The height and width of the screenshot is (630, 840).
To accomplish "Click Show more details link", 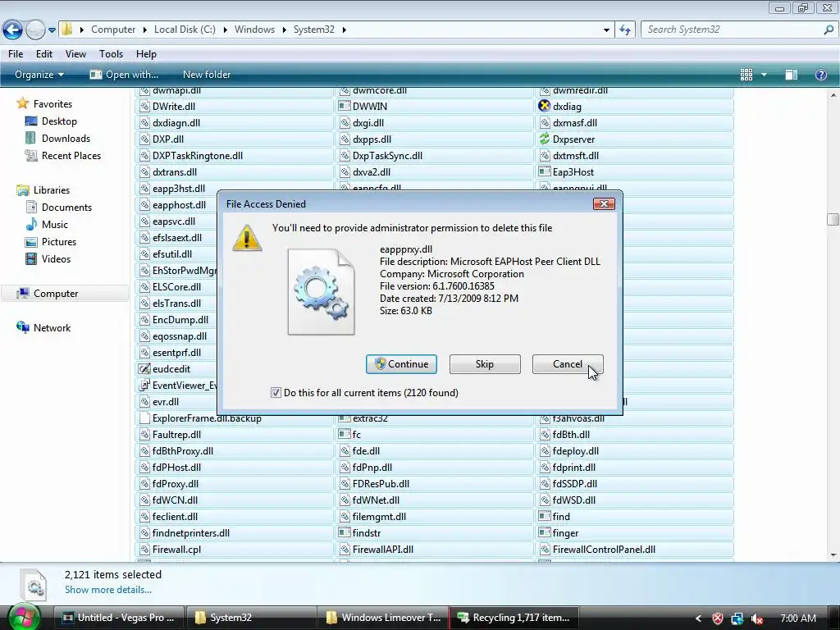I will click(x=108, y=590).
